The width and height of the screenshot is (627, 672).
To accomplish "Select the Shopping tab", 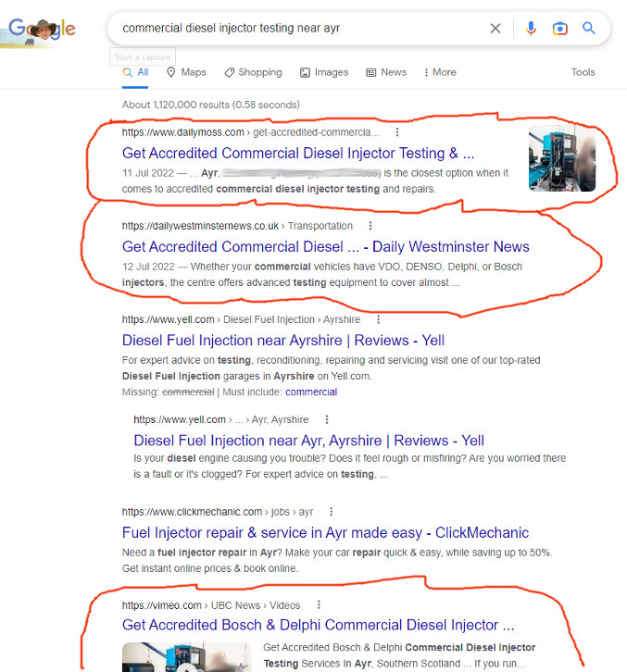I will click(253, 72).
